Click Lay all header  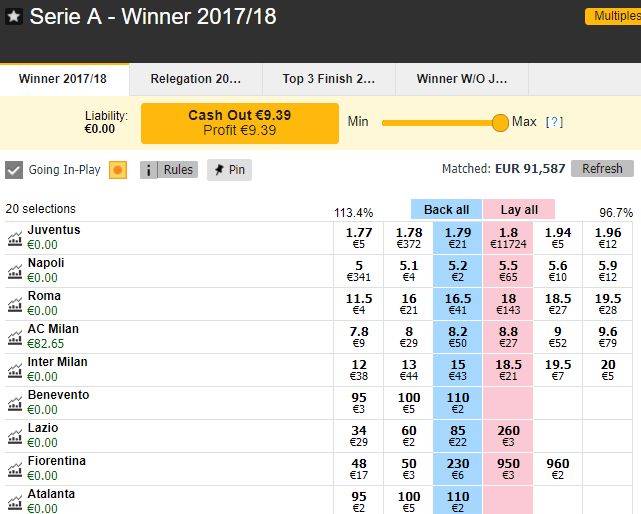pyautogui.click(x=519, y=210)
